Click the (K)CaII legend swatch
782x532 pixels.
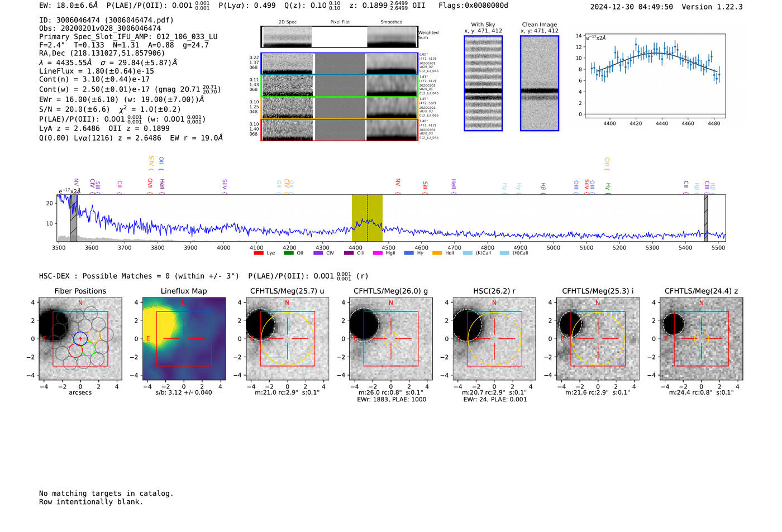pos(468,253)
